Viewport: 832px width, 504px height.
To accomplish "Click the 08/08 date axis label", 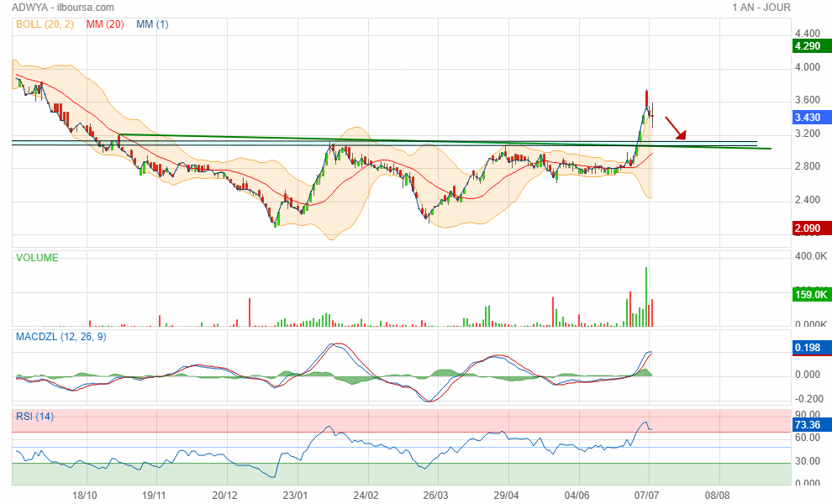I will tap(717, 496).
